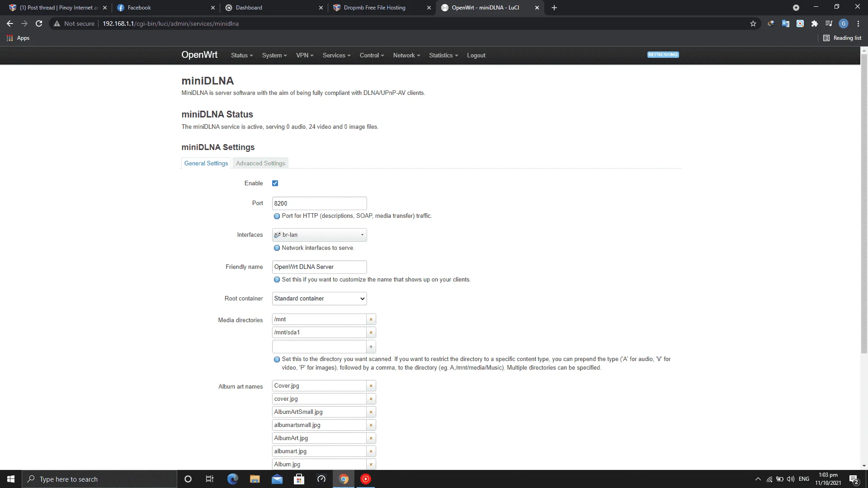Remove the albumart.jpg lowercase entry
Viewport: 868px width, 488px height.
coord(371,451)
